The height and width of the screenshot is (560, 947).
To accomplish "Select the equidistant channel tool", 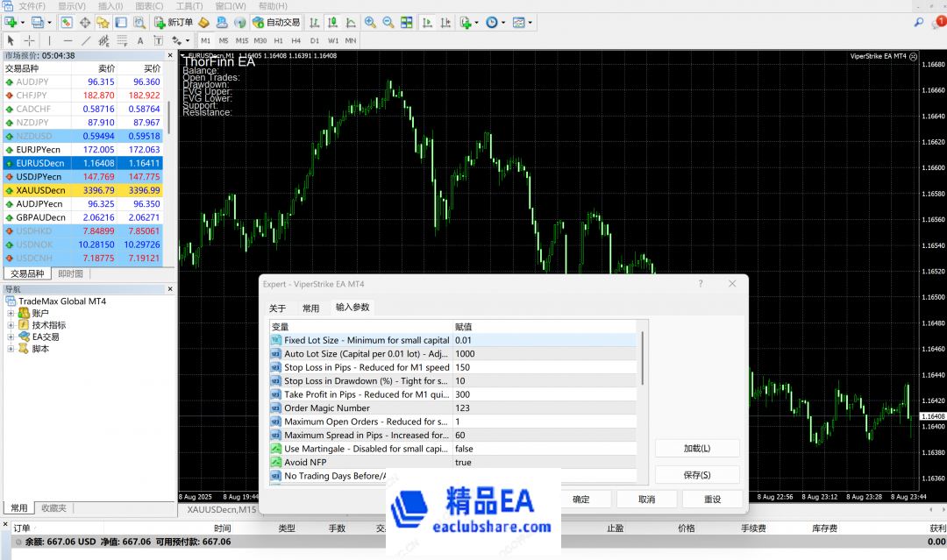I will [x=103, y=40].
